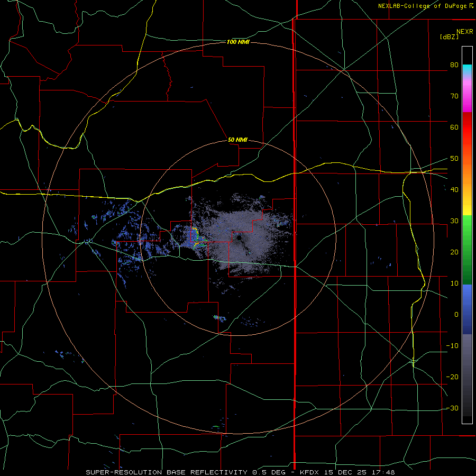Screen dimensions: 476x476
Task: Click the 30 value on dBZ scale
Action: pos(454,221)
